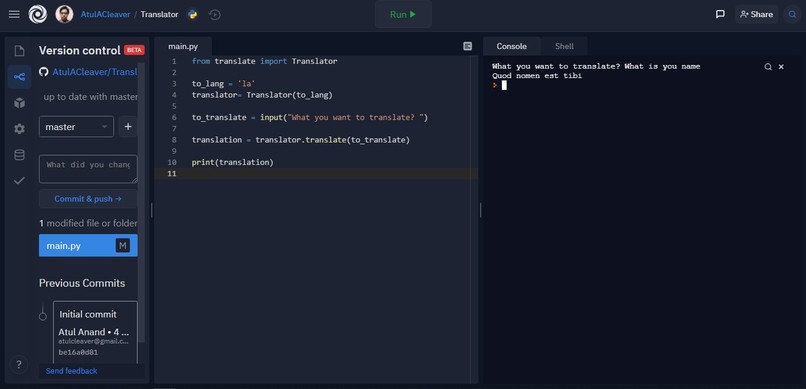
Task: Open the chat comments icon
Action: 720,14
